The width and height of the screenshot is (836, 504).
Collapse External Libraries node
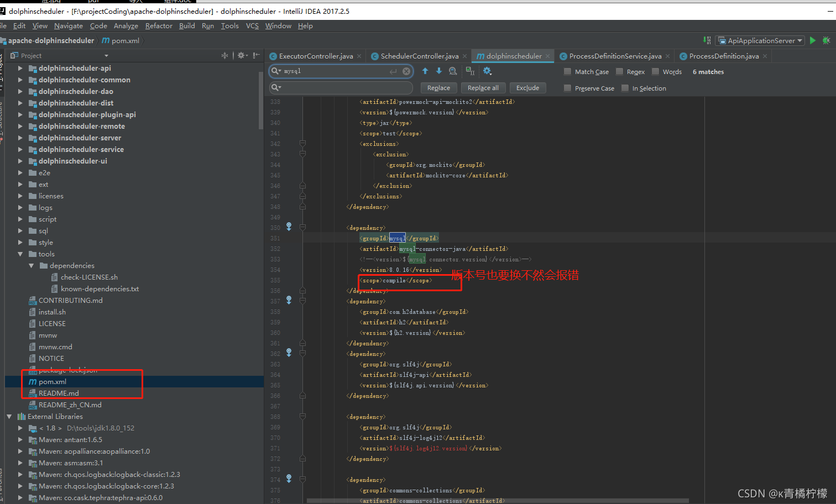tap(9, 416)
